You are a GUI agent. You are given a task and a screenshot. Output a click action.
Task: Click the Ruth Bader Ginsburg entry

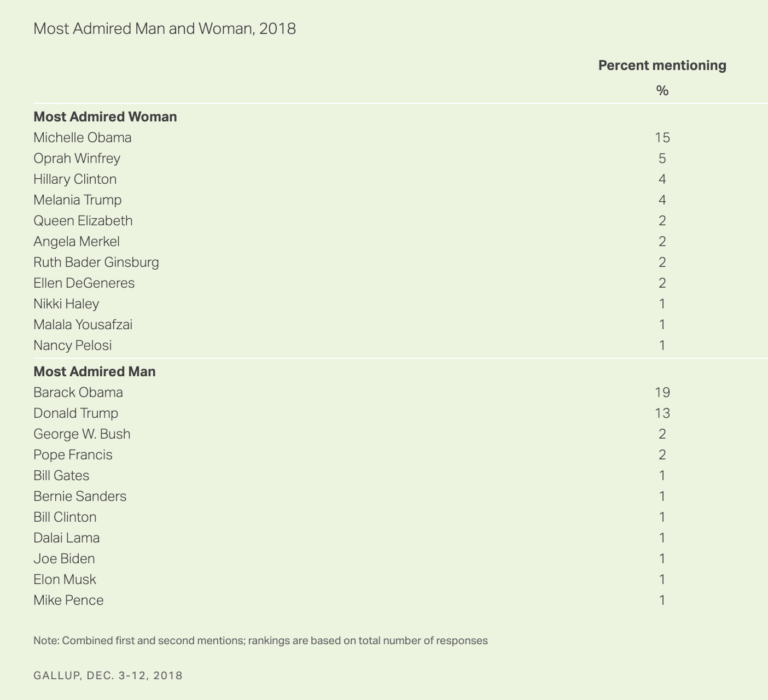point(96,262)
